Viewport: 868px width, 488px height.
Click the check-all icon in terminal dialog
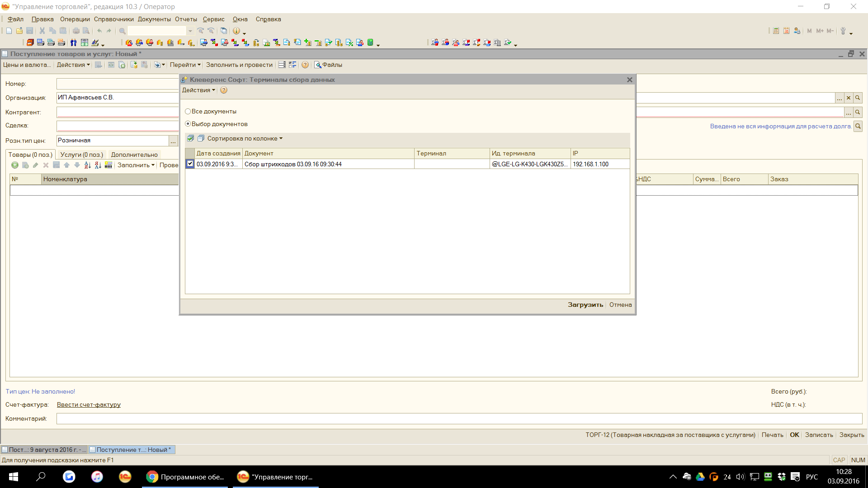190,138
